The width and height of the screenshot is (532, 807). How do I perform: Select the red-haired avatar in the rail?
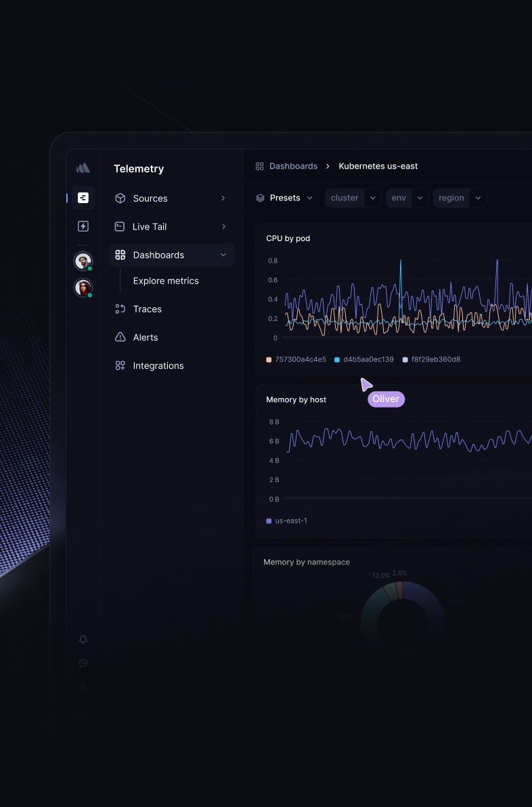pos(83,288)
